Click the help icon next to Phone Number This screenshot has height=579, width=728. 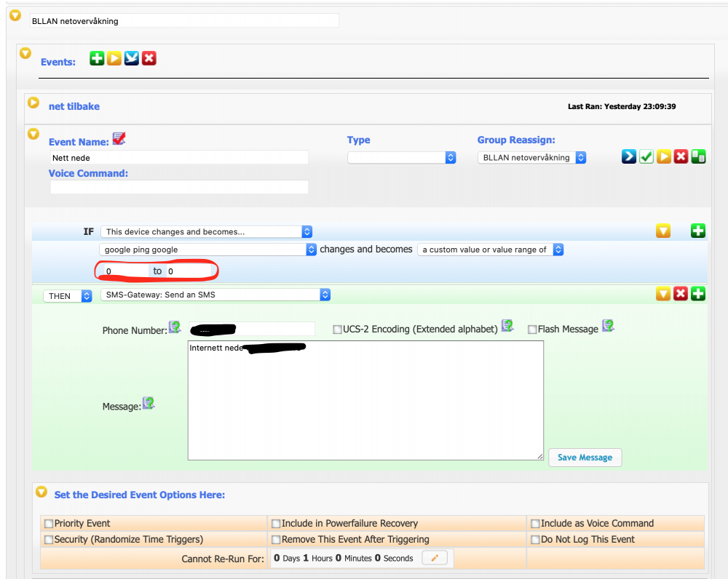[x=175, y=328]
